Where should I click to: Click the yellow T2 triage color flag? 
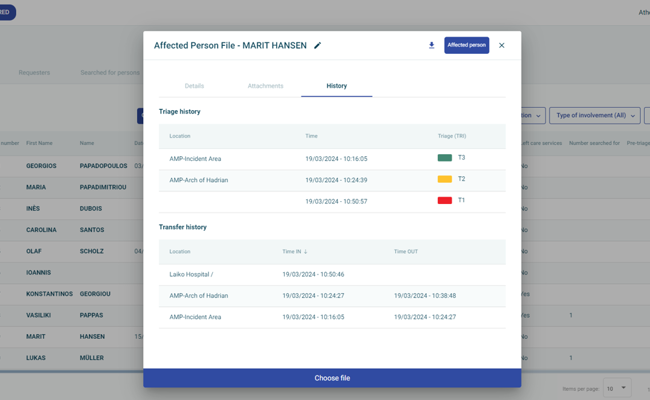click(445, 180)
